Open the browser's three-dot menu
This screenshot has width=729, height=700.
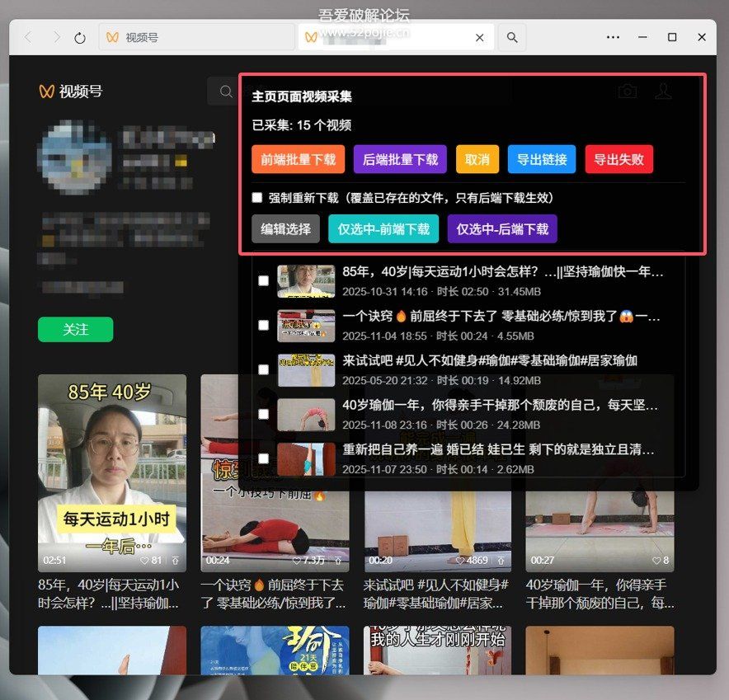612,37
